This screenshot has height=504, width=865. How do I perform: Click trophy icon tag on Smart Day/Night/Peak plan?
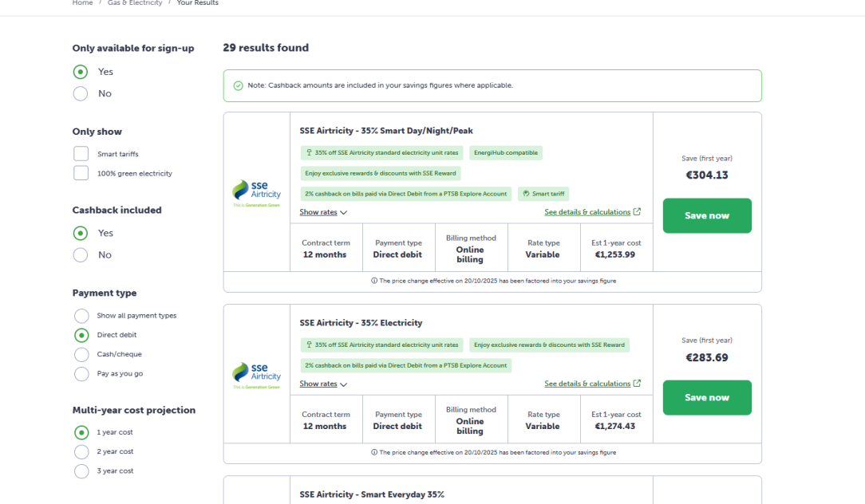coord(381,153)
